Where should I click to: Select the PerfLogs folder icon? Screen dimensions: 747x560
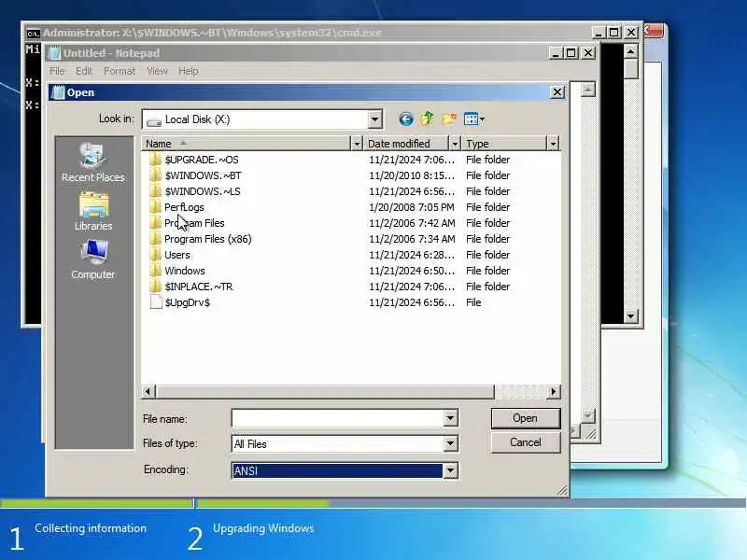[155, 207]
